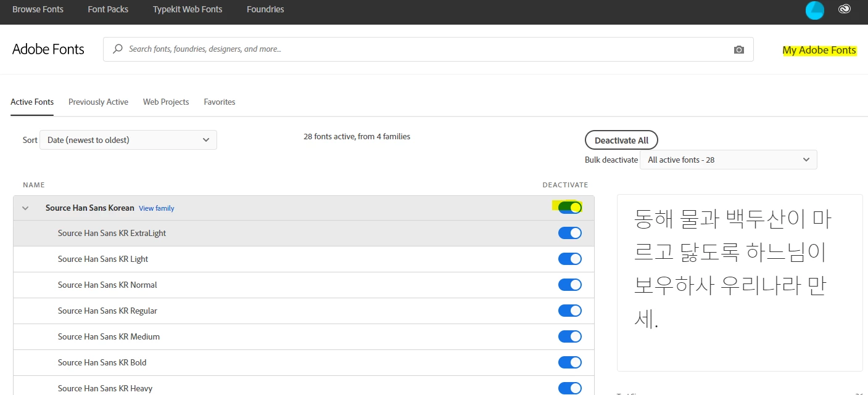
Task: Click the camera visual search icon
Action: [739, 49]
